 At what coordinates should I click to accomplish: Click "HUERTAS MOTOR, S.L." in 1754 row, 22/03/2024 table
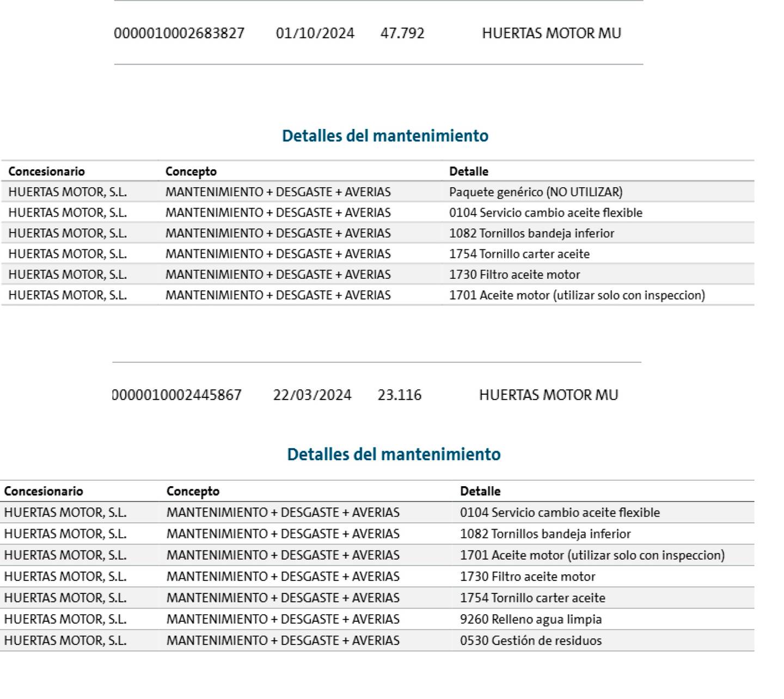65,598
